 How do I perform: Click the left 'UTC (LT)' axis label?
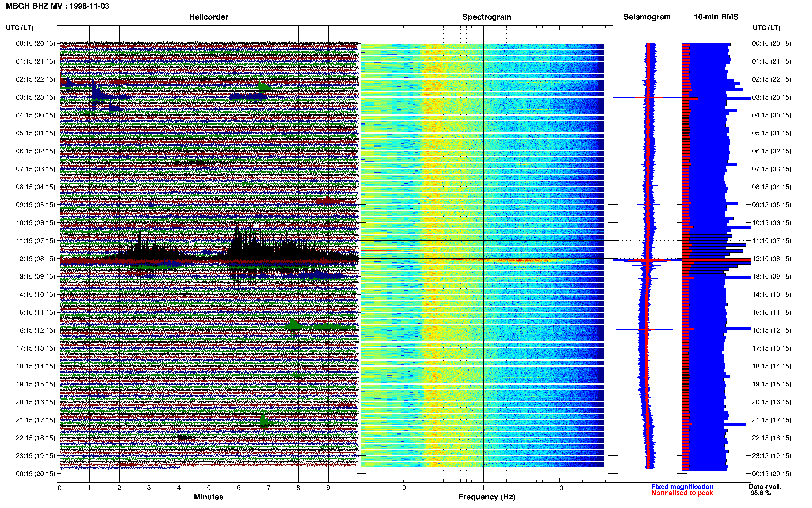point(20,28)
